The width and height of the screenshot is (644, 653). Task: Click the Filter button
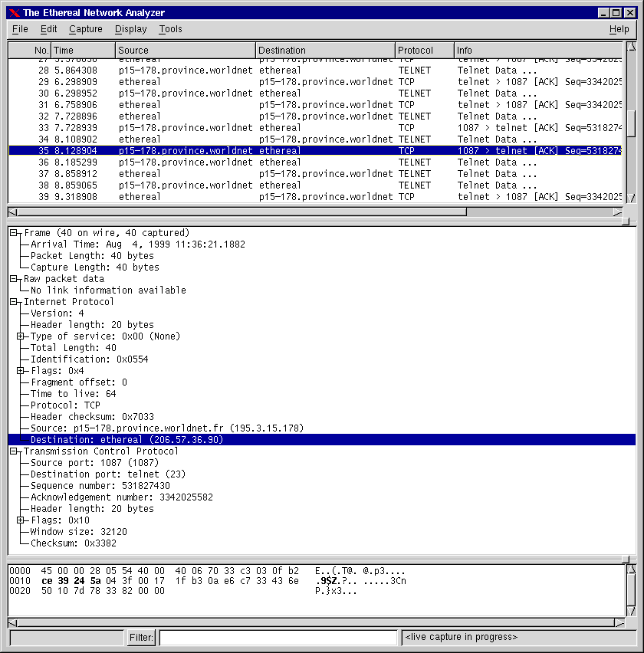(x=142, y=637)
